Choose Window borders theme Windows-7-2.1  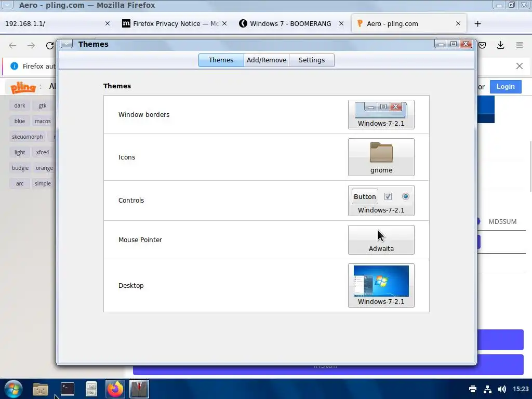381,115
